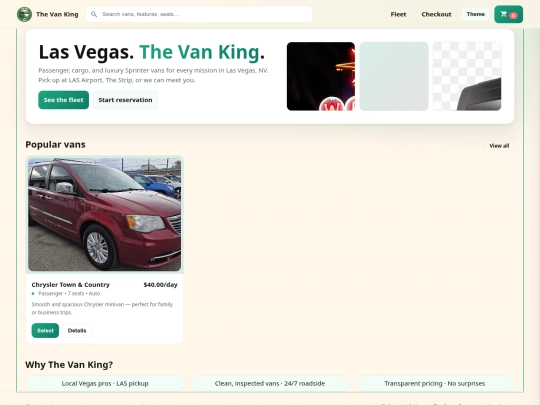Click the magnifier search icon
Image resolution: width=540 pixels, height=405 pixels.
pyautogui.click(x=94, y=14)
